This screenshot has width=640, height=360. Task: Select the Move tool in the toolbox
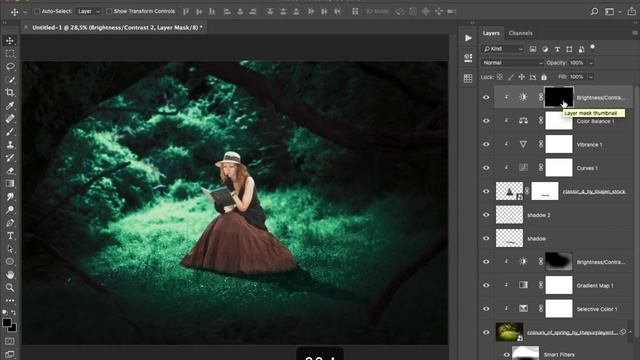coord(10,40)
